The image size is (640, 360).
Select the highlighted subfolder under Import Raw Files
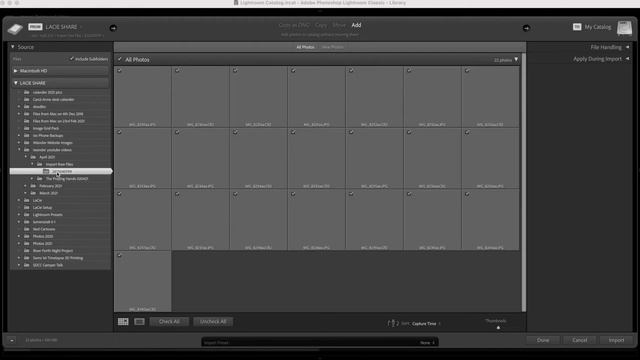tap(60, 171)
